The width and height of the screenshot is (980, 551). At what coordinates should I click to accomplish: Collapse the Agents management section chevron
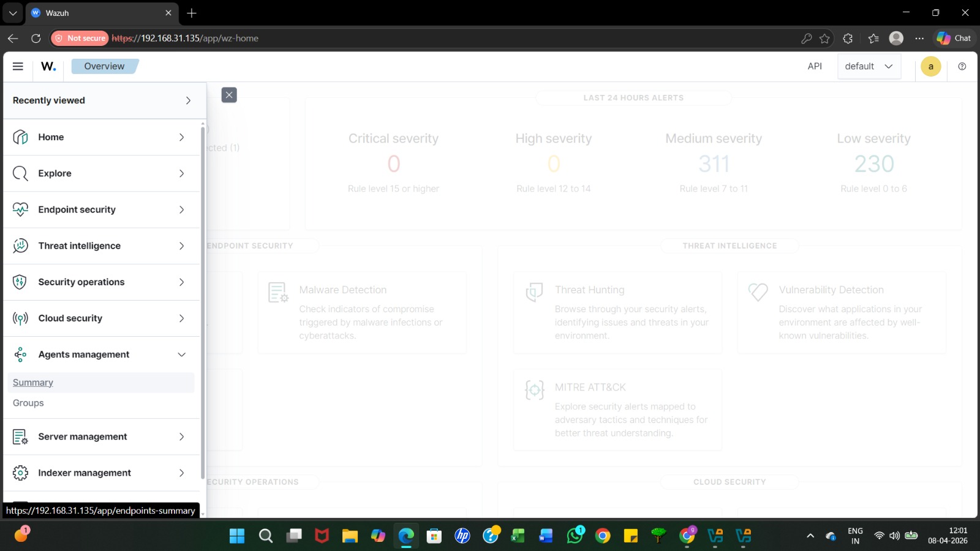[181, 354]
